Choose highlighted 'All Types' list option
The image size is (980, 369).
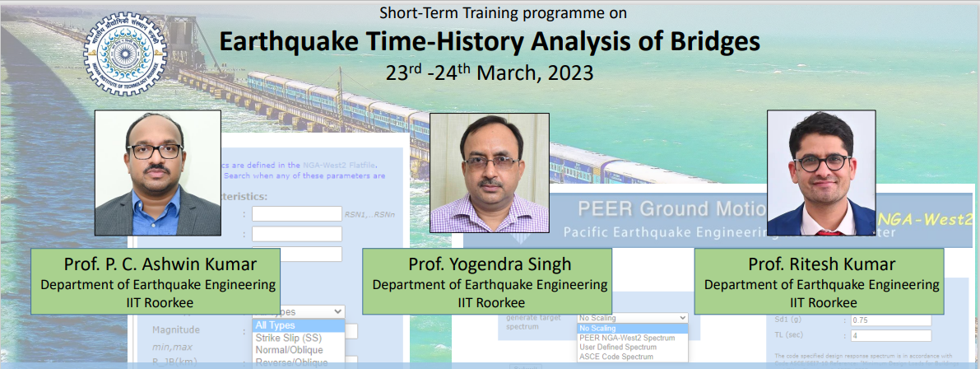pyautogui.click(x=298, y=325)
